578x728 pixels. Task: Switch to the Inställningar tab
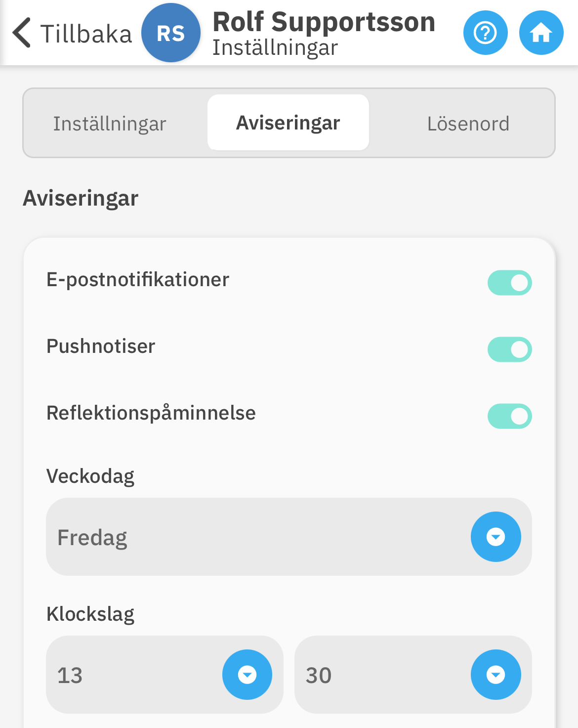pos(110,124)
